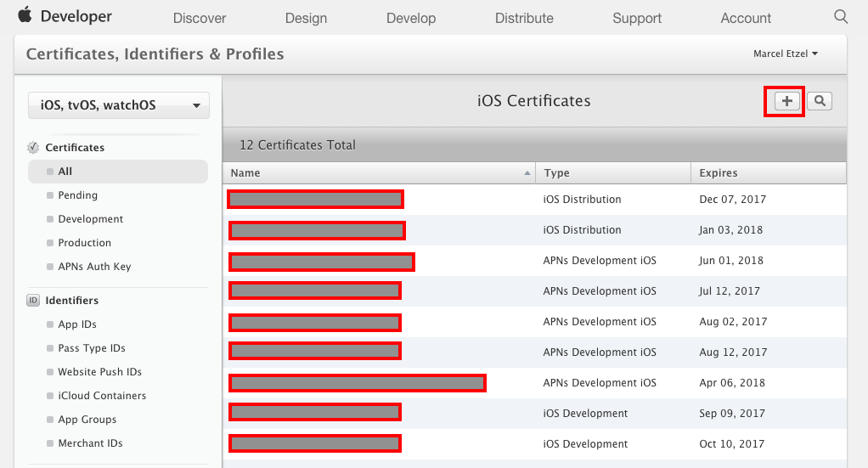Select APNs Development row expiring Apr 06, 2018
Image resolution: width=868 pixels, height=468 pixels.
tap(534, 383)
